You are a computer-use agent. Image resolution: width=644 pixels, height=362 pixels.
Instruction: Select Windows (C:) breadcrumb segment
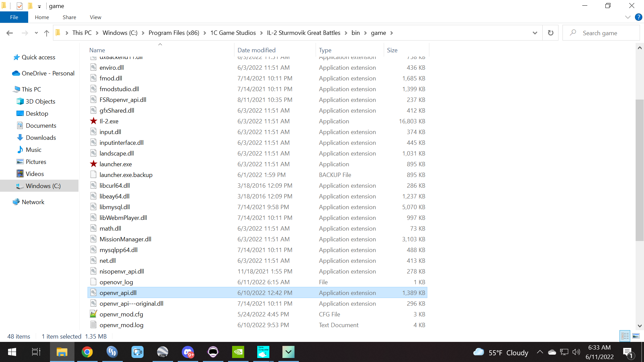[x=120, y=33]
